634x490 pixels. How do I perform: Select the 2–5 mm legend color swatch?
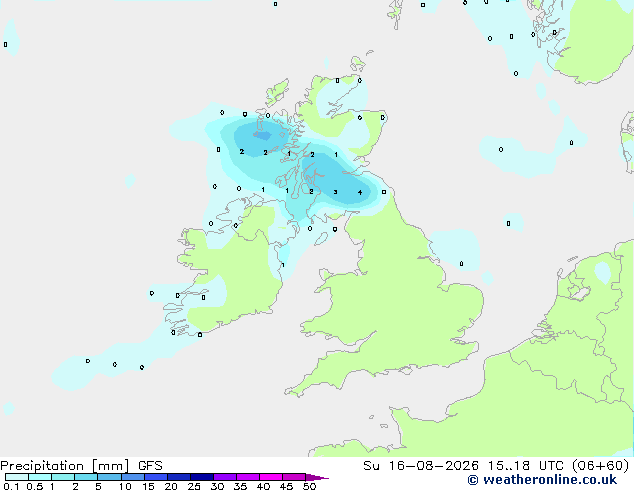coord(86,477)
